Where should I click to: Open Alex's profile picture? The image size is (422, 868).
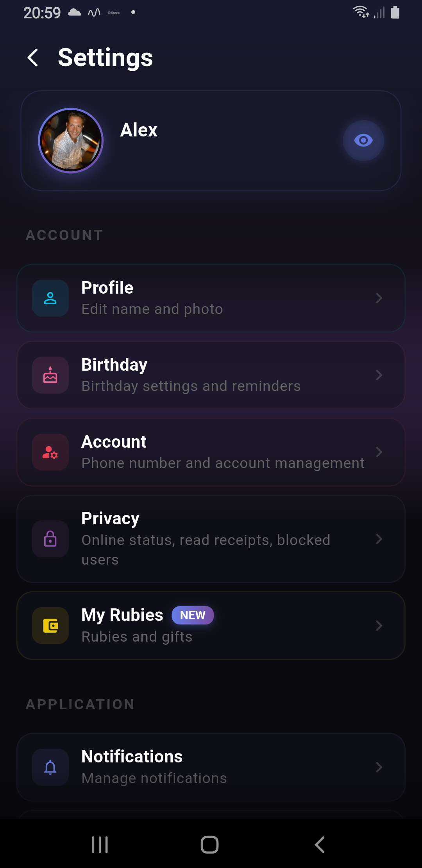coord(71,140)
